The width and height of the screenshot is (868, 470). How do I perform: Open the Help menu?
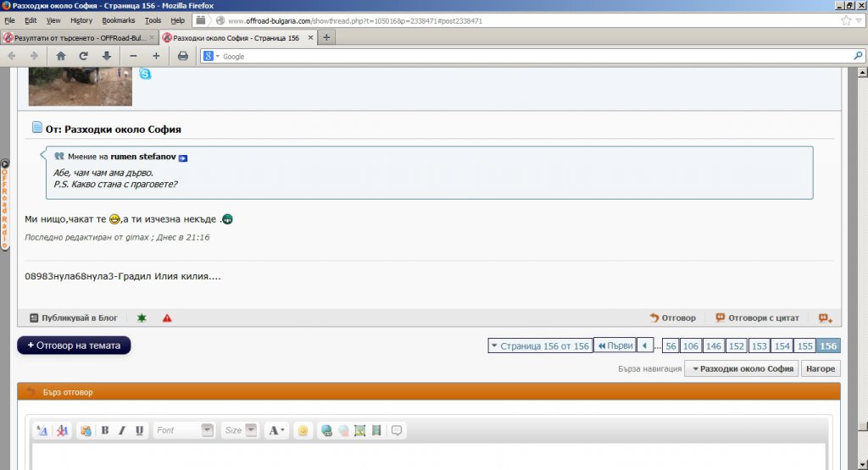coord(177,20)
